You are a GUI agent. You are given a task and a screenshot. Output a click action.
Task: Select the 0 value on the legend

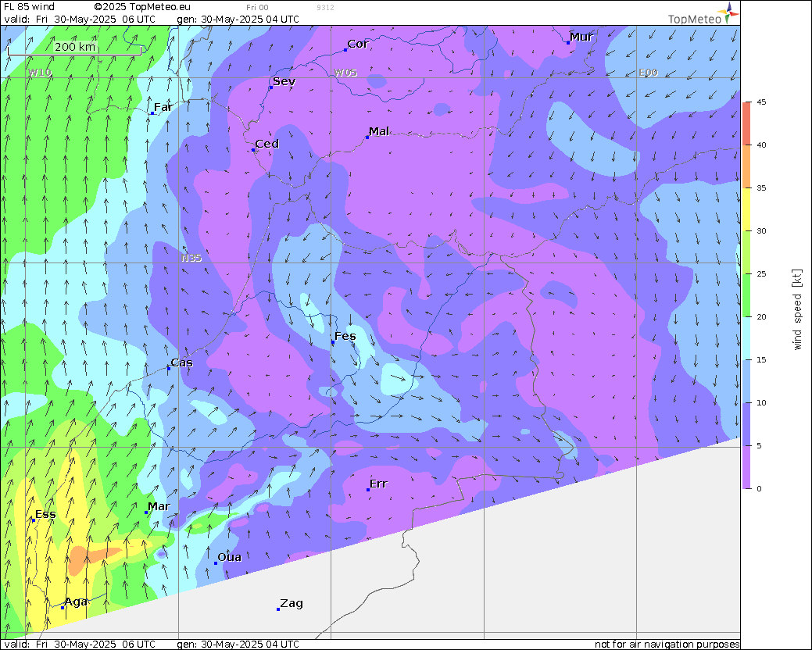[x=759, y=488]
